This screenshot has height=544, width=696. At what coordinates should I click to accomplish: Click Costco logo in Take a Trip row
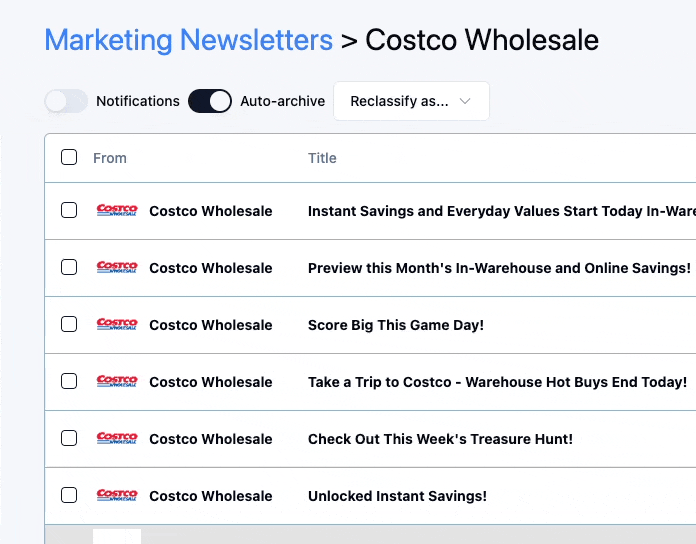[x=117, y=381]
